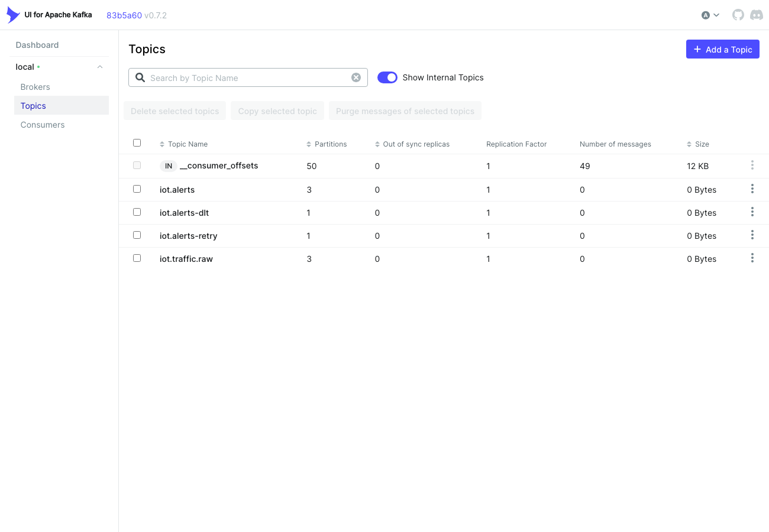Open the iot.alerts-dlt topic link

[x=185, y=213]
